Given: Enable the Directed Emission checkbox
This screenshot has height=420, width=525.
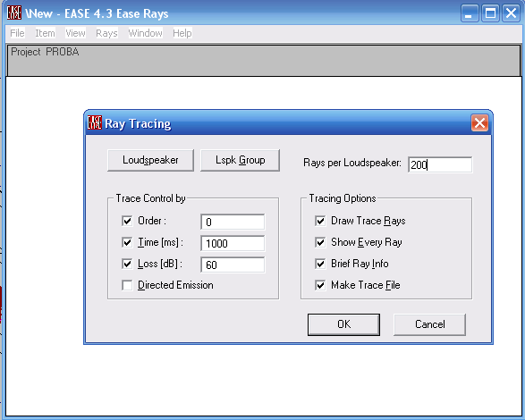Looking at the screenshot, I should [127, 285].
